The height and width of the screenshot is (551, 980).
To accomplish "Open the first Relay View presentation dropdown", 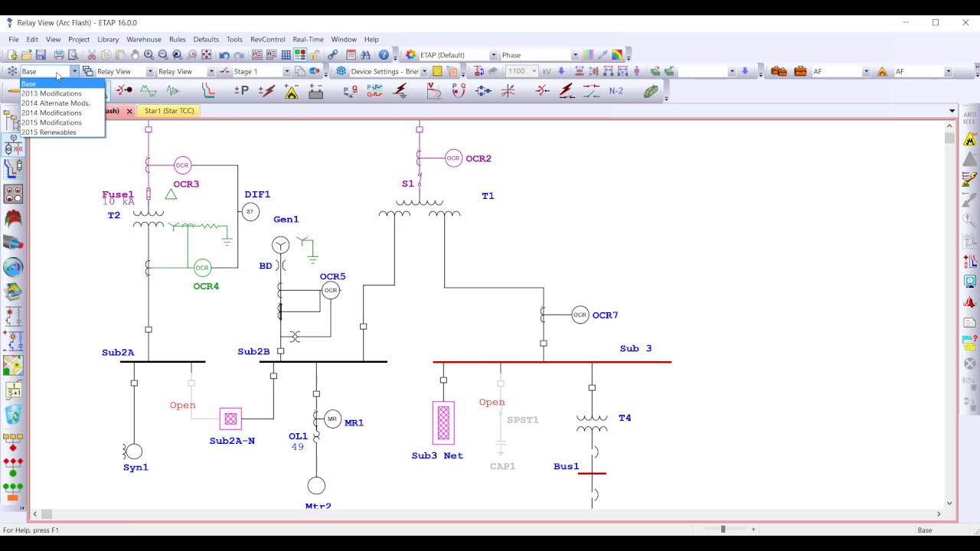I will (149, 71).
